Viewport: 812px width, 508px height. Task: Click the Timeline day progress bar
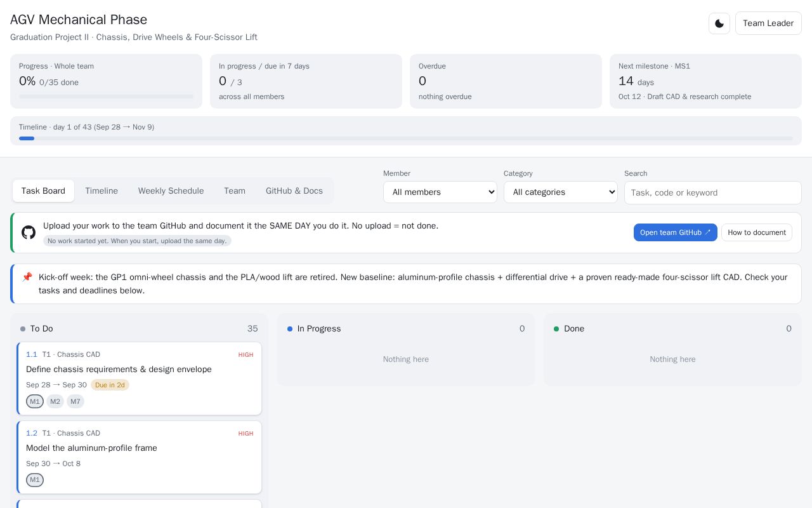(x=406, y=138)
